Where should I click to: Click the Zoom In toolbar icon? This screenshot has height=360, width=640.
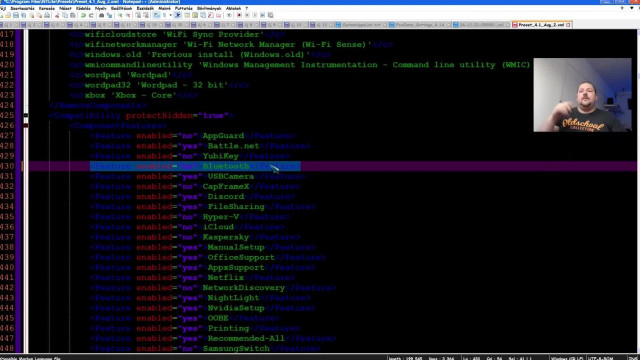point(120,15)
